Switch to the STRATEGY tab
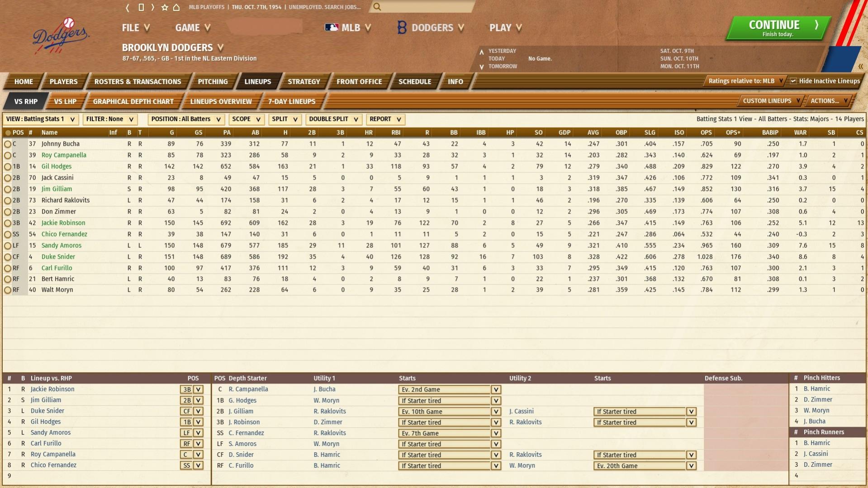The height and width of the screenshot is (488, 868). (x=304, y=81)
